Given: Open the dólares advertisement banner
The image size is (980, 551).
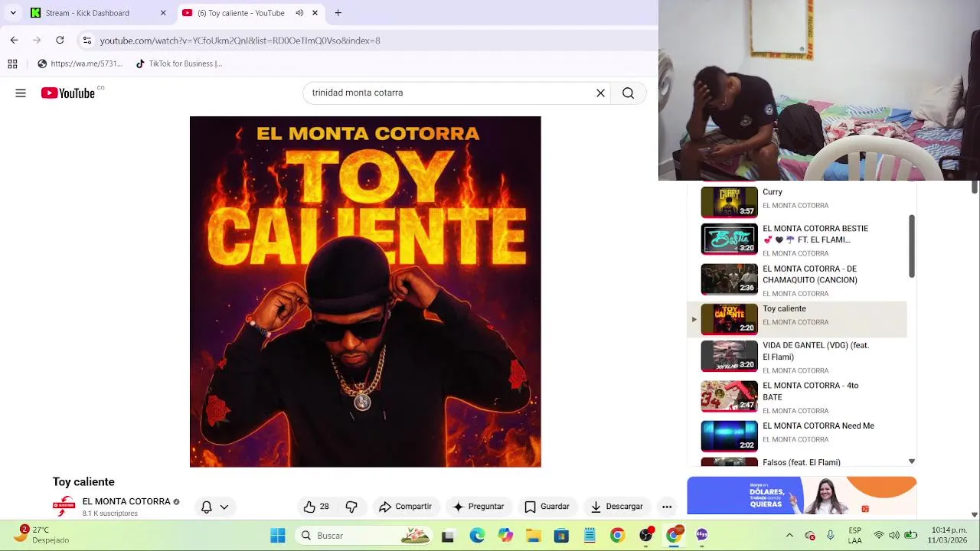Looking at the screenshot, I should pos(802,495).
